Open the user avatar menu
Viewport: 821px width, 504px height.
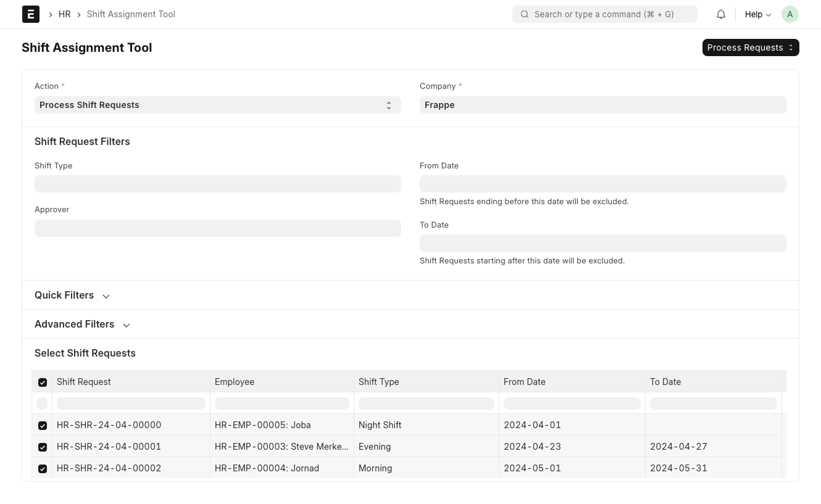[790, 14]
